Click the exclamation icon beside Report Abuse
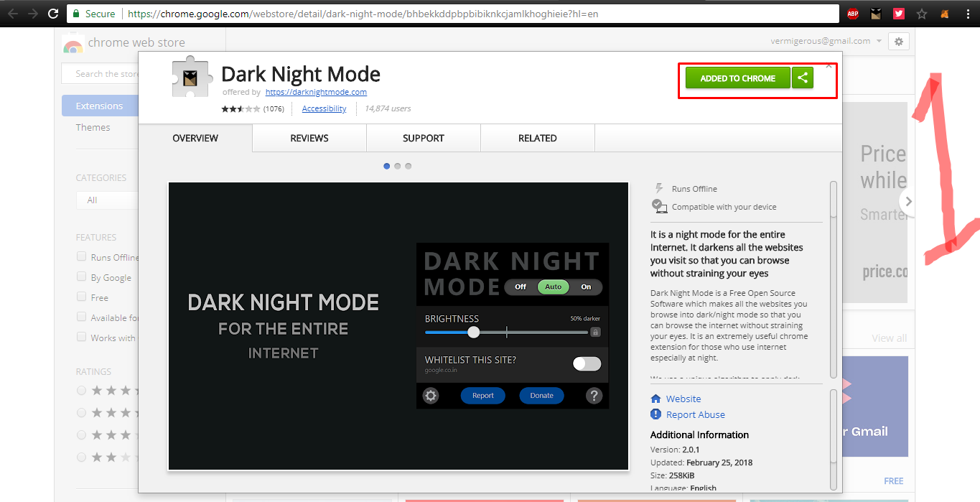Image resolution: width=980 pixels, height=502 pixels. pyautogui.click(x=655, y=414)
